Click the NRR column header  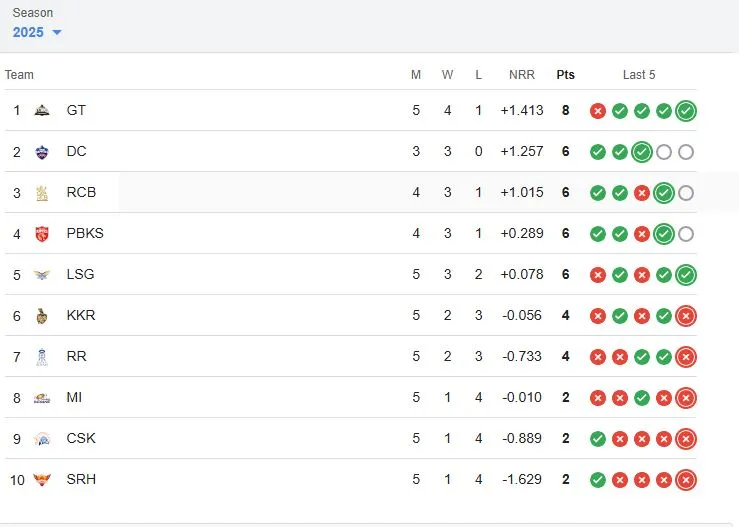(x=522, y=74)
